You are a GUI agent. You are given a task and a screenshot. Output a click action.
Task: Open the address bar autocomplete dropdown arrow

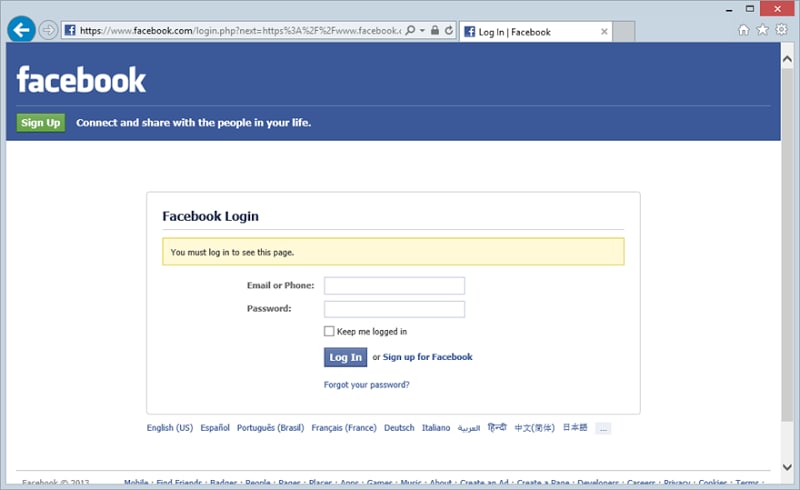[x=422, y=31]
